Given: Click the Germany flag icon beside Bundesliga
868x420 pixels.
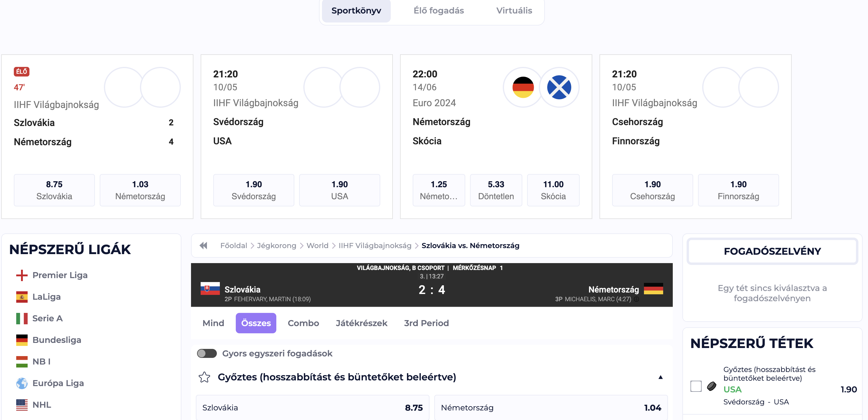Looking at the screenshot, I should click(x=22, y=340).
